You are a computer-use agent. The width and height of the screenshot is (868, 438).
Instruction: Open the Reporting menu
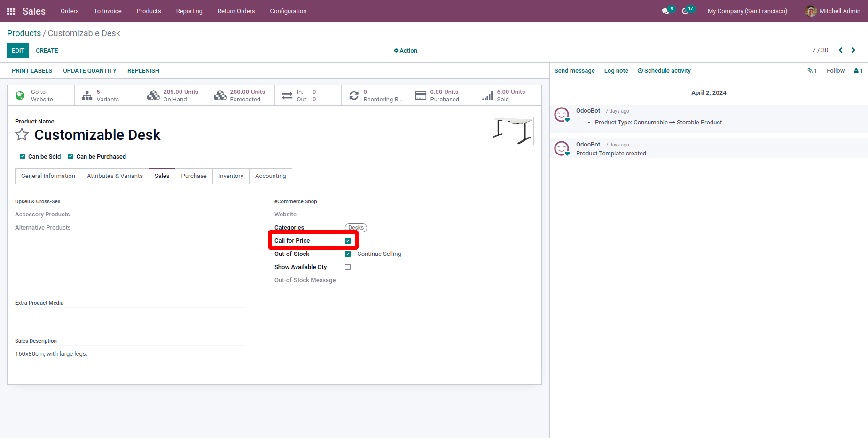(x=189, y=11)
